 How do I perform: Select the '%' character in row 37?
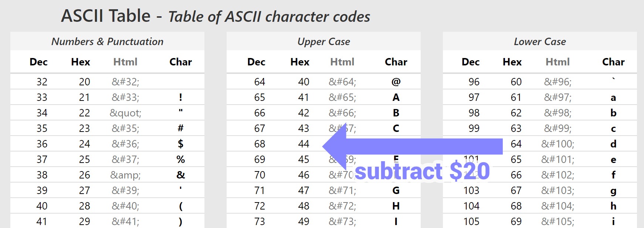pyautogui.click(x=180, y=159)
